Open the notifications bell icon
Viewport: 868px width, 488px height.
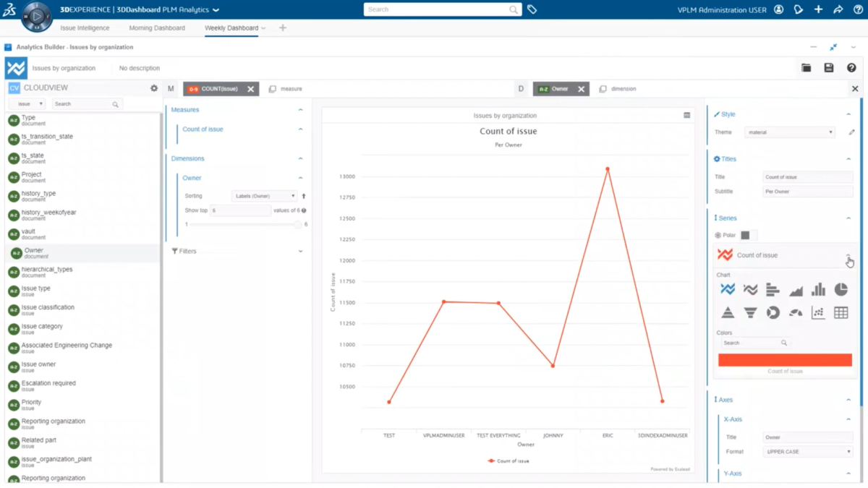pyautogui.click(x=798, y=9)
